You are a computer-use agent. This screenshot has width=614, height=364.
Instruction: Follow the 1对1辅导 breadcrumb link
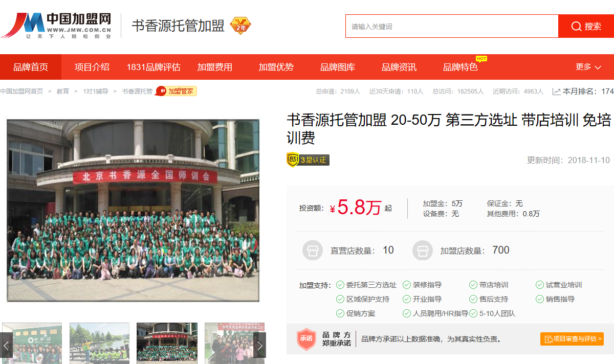[x=96, y=92]
